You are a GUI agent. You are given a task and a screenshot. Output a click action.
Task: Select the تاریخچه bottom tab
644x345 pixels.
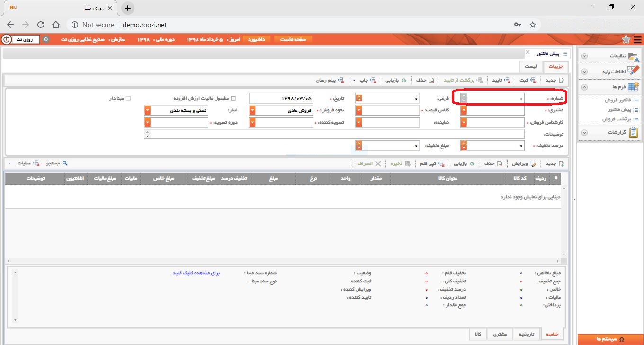click(527, 334)
